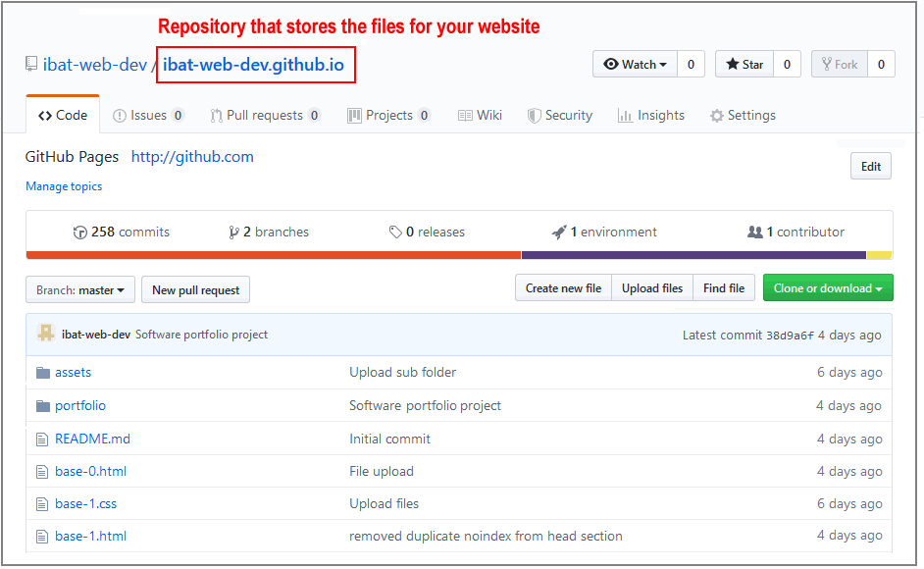
Task: Open the base-1.html file
Action: pos(91,538)
